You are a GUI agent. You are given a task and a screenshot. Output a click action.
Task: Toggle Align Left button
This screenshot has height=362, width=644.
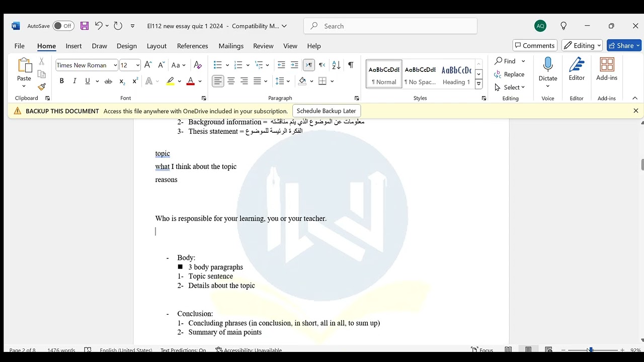tap(218, 81)
